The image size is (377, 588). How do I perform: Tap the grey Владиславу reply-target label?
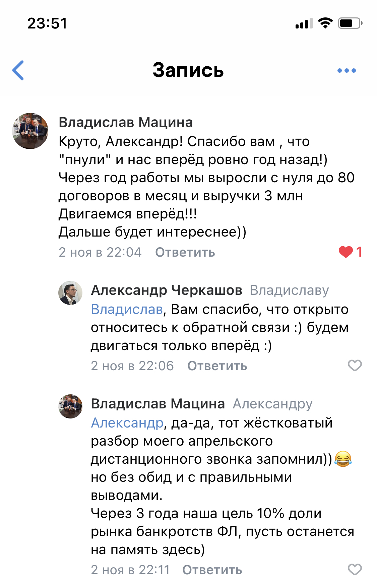(290, 290)
